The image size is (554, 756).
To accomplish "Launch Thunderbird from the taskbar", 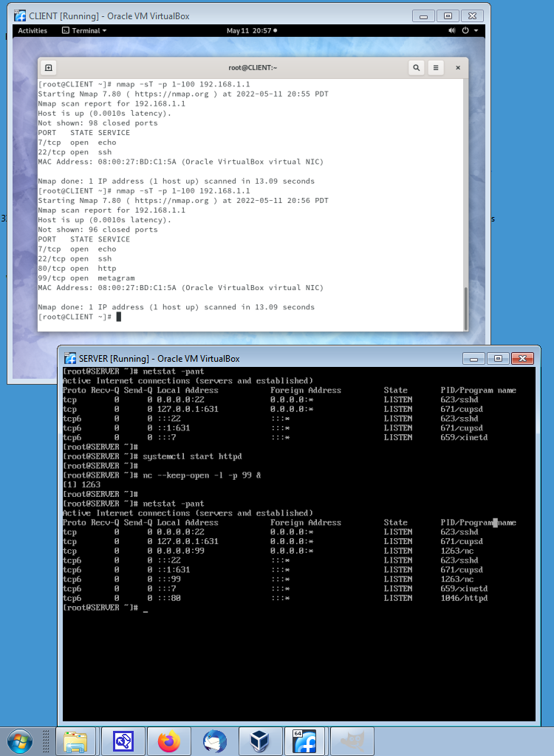I will click(215, 741).
